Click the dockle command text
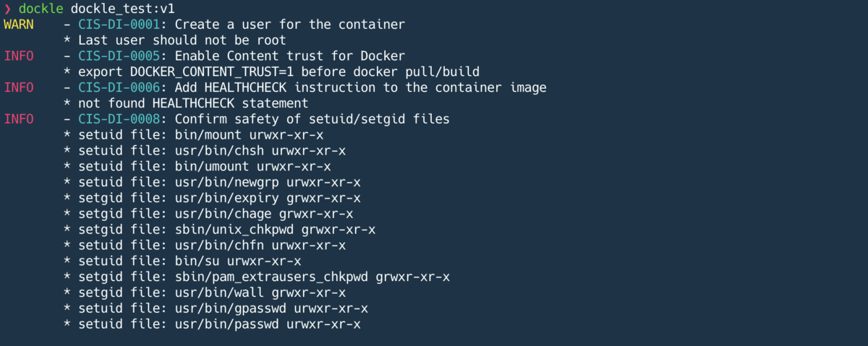 click(41, 9)
